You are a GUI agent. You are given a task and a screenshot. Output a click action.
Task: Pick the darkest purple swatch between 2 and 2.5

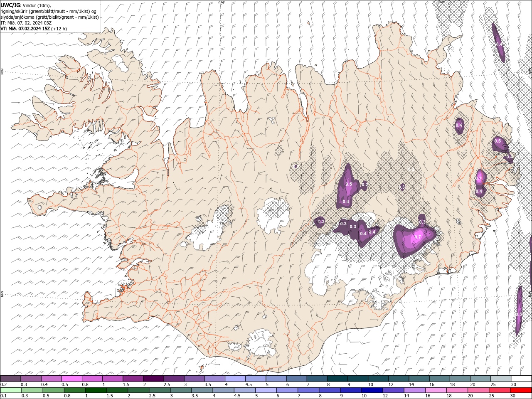153,378
